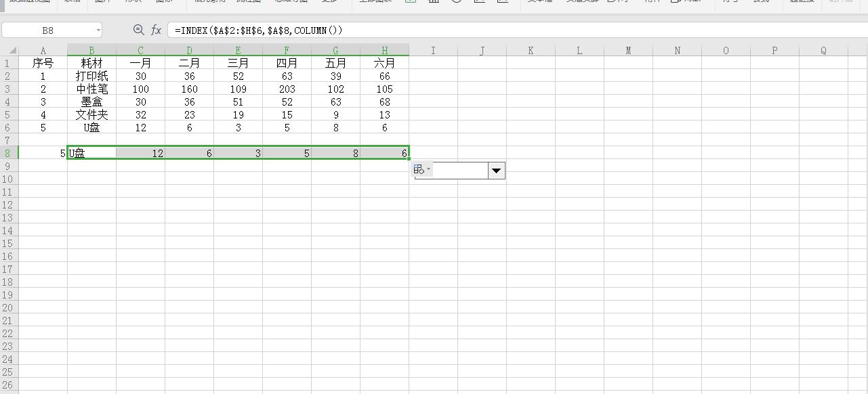868x394 pixels.
Task: Click the combo box field next to paste options
Action: [x=460, y=171]
